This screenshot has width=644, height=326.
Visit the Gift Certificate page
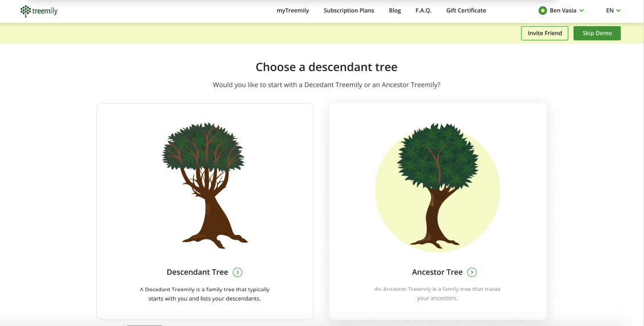[x=466, y=10]
